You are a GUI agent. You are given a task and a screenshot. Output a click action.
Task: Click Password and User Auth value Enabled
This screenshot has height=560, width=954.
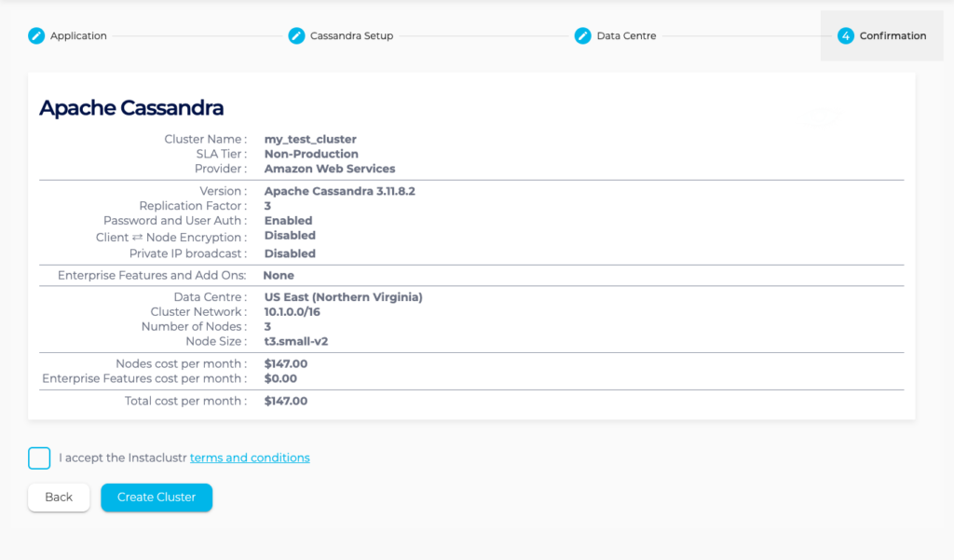pyautogui.click(x=289, y=220)
